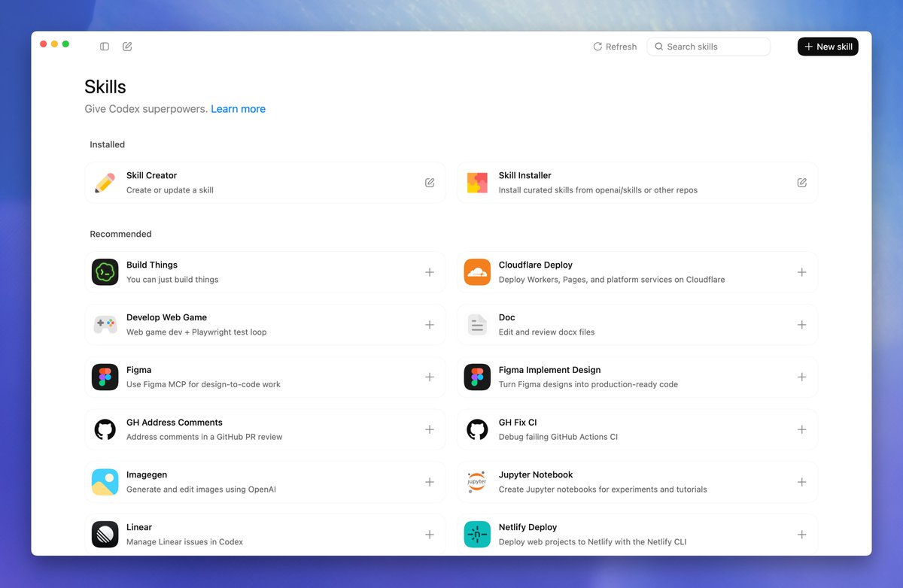Click the Installed section heading
The width and height of the screenshot is (903, 588).
coord(107,144)
